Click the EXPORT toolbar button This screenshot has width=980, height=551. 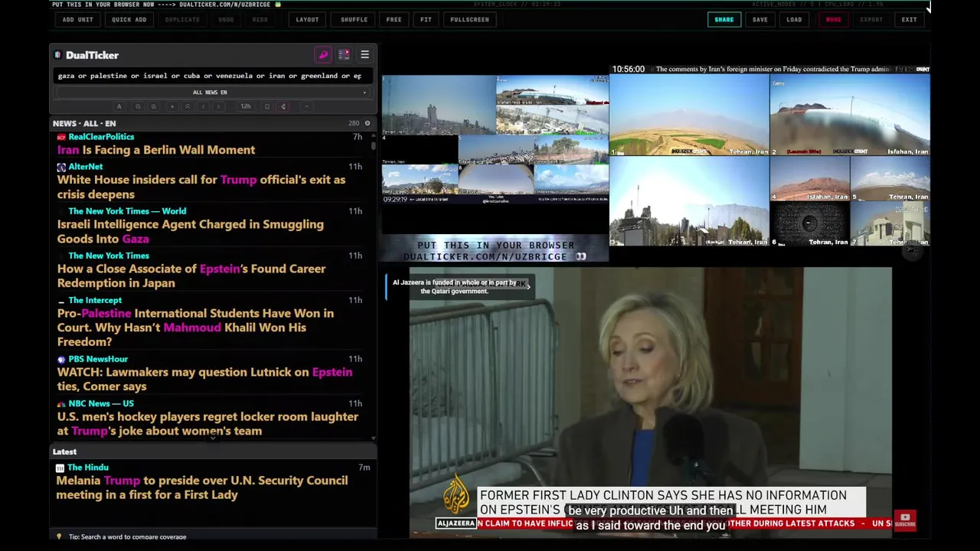[871, 20]
